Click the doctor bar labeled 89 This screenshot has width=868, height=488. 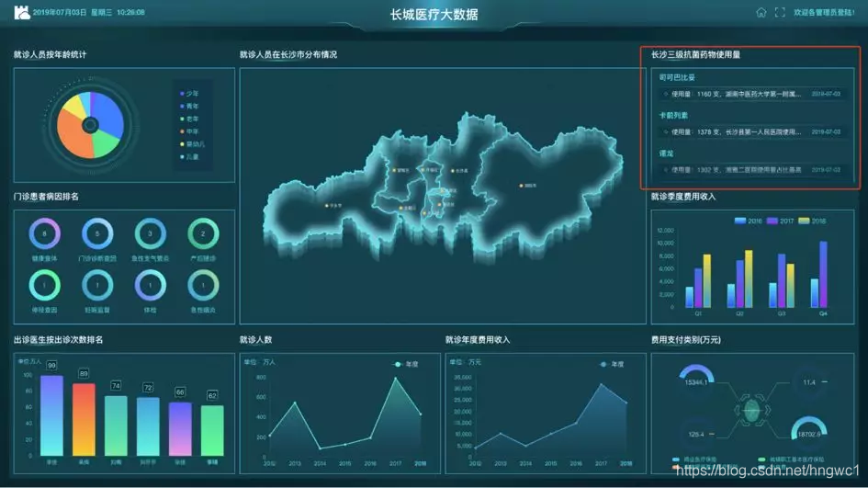click(x=84, y=419)
